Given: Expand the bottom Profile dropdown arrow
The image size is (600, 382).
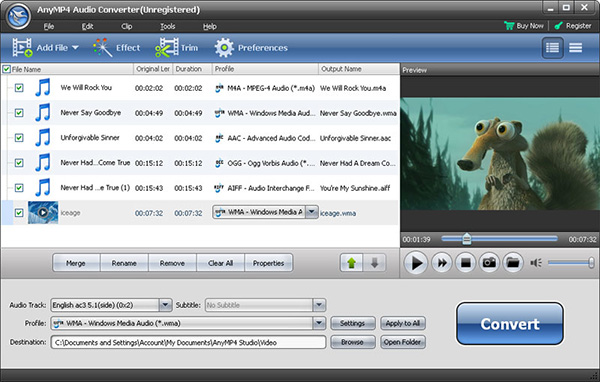Looking at the screenshot, I should tap(319, 323).
